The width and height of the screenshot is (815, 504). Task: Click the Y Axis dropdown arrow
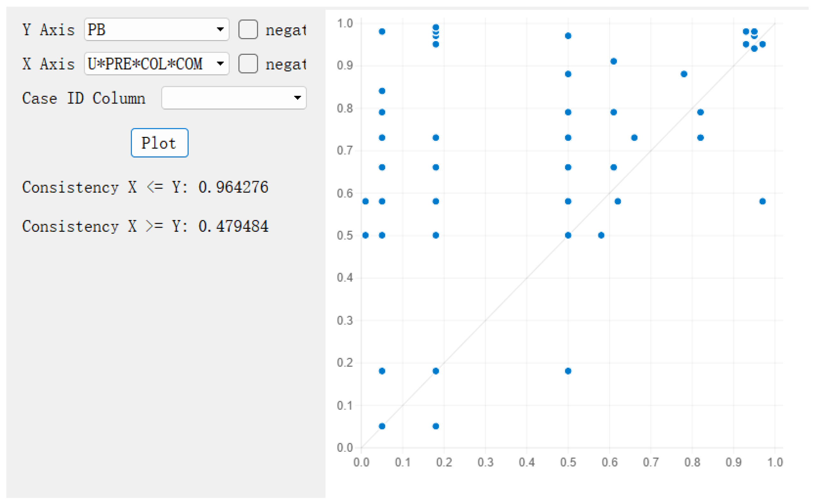tap(220, 30)
